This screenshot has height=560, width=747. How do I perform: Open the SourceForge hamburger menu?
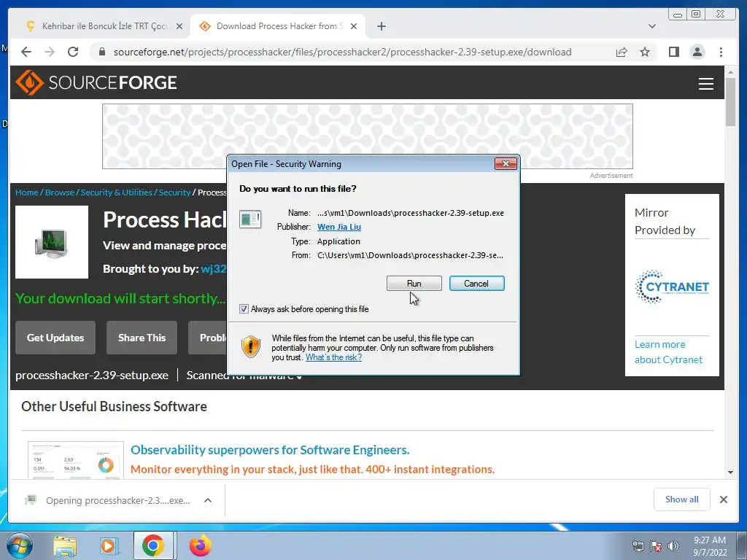(705, 84)
